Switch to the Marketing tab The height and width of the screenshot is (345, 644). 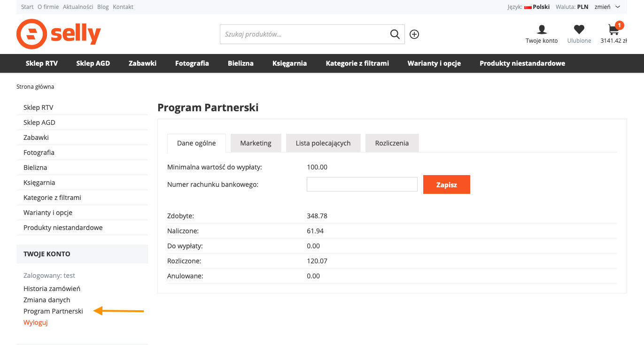[256, 143]
